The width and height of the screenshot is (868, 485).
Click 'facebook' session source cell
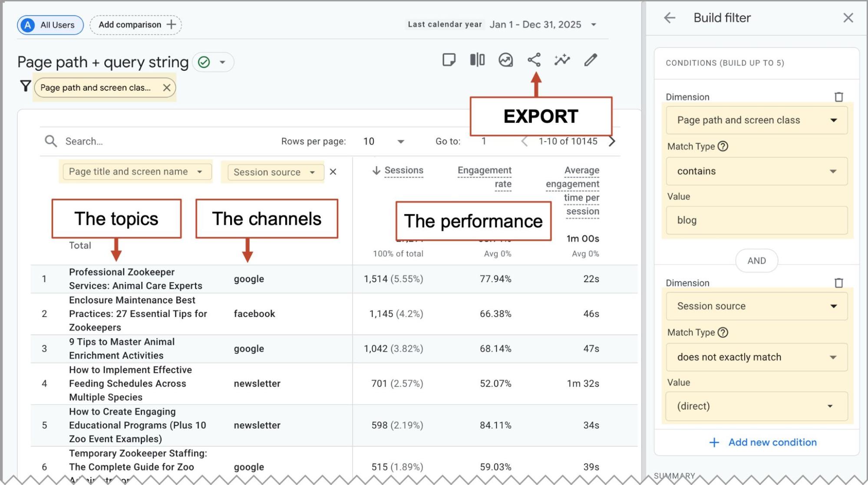point(254,314)
